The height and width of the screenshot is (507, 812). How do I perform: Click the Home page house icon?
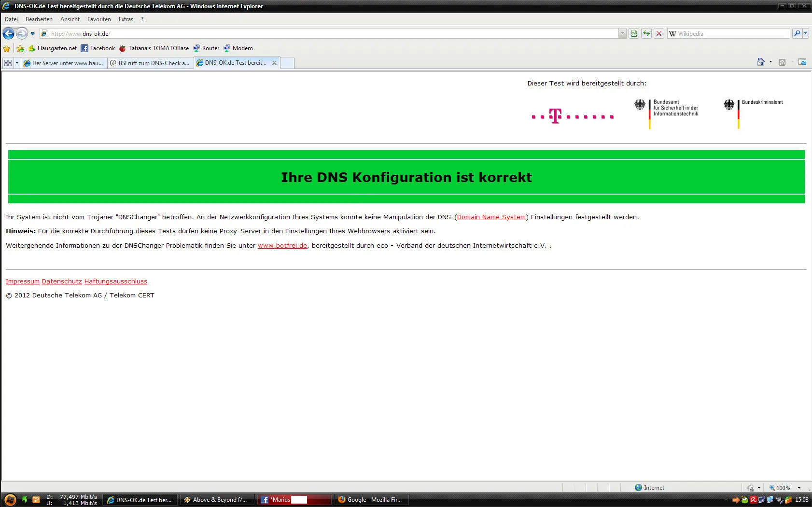click(x=760, y=62)
